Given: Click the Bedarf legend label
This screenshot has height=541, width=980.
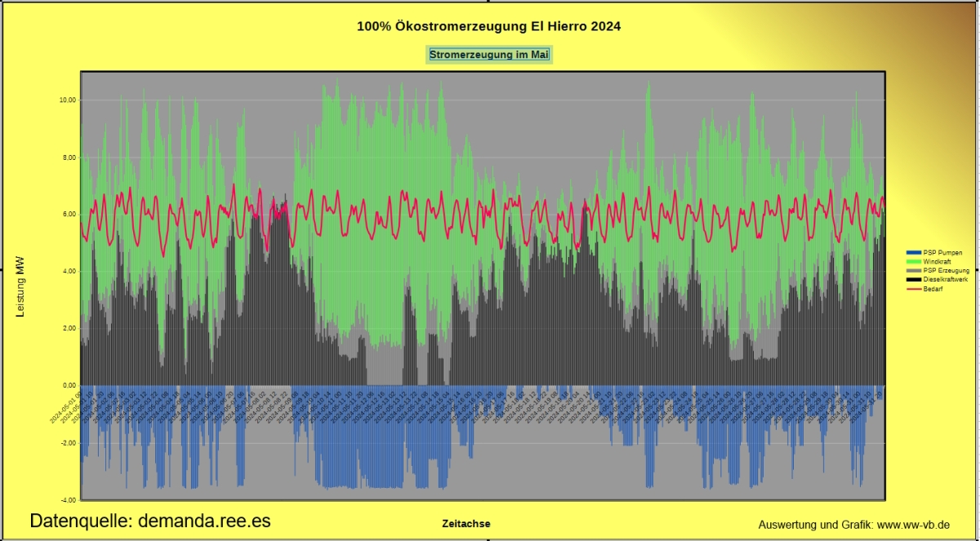Looking at the screenshot, I should click(x=933, y=289).
